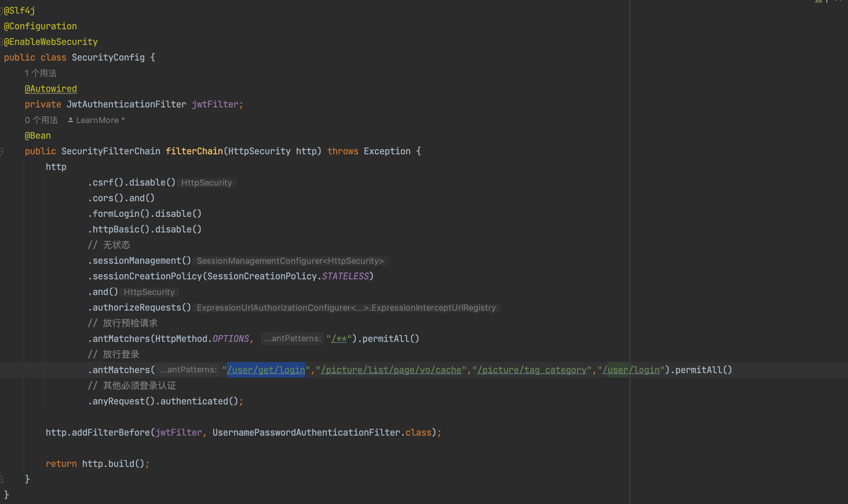Click HttpSecurity inlay hint after csrf().disable()
This screenshot has width=848, height=504.
click(206, 183)
